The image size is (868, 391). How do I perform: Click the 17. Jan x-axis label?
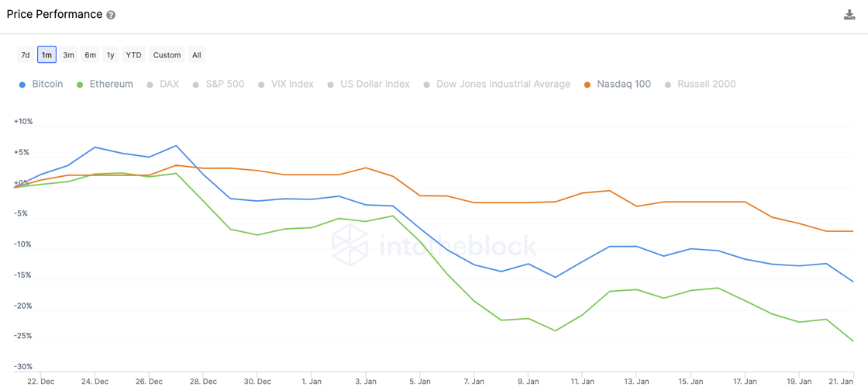[745, 382]
